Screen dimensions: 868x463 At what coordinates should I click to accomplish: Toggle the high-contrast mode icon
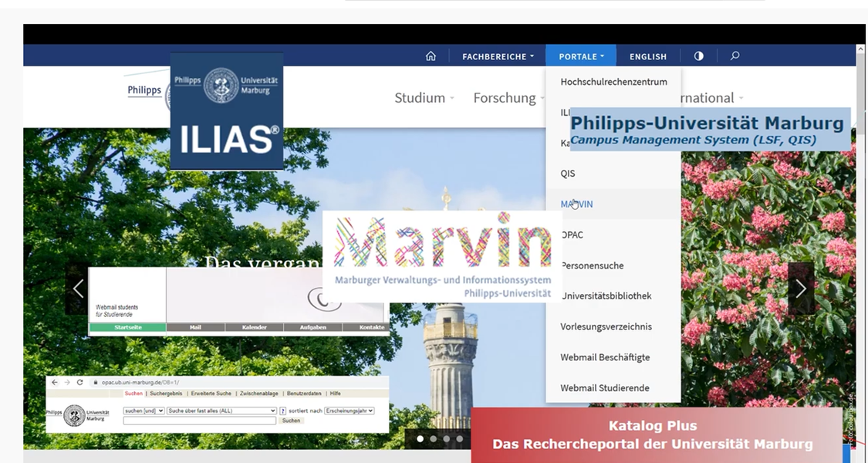pos(698,56)
